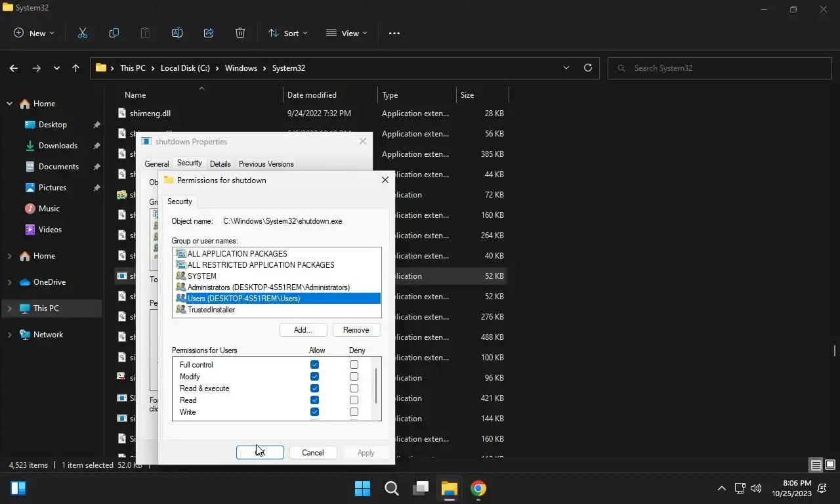Switch to General tab in Properties
840x504 pixels.
157,164
